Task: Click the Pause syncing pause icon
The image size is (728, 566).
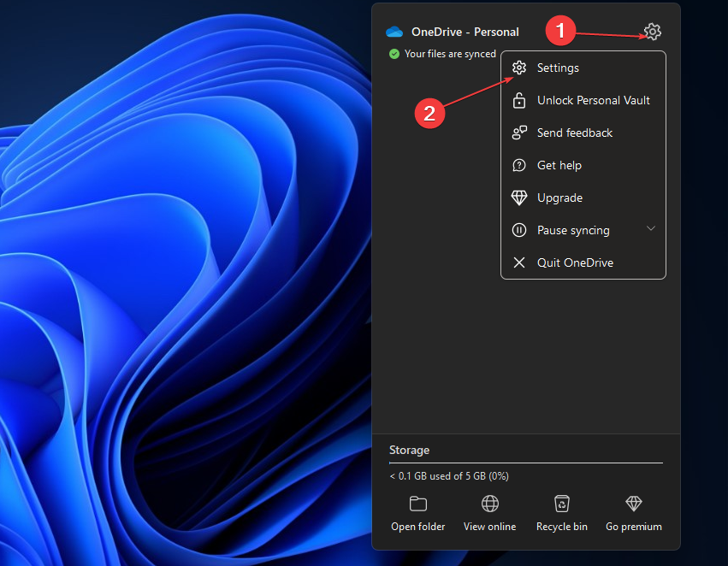Action: click(519, 230)
